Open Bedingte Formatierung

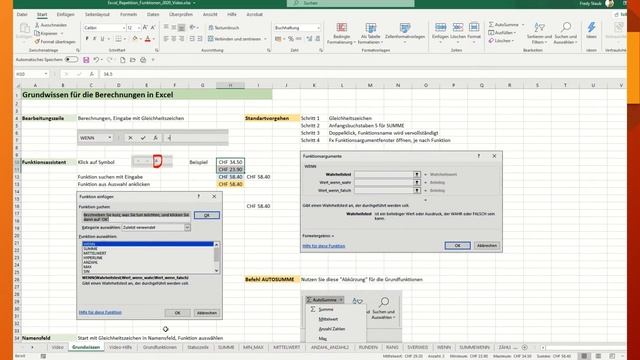(x=342, y=33)
